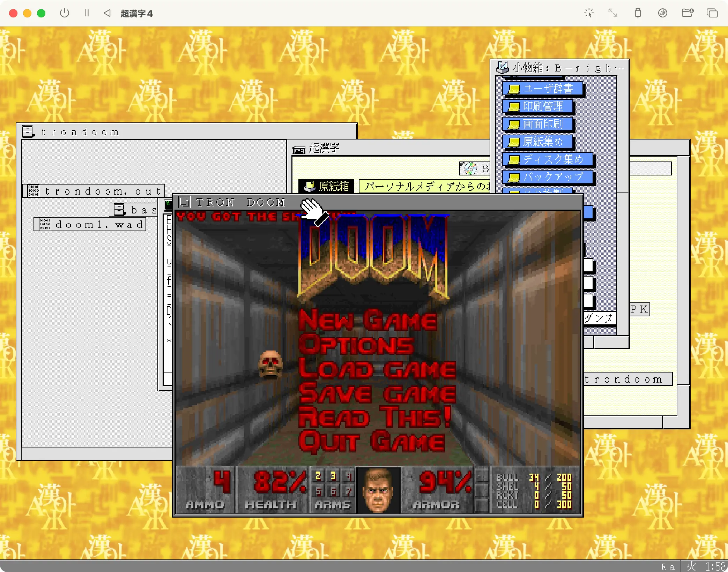Launch ディスク集め from the 小物箱 list
The width and height of the screenshot is (728, 572).
coord(548,160)
